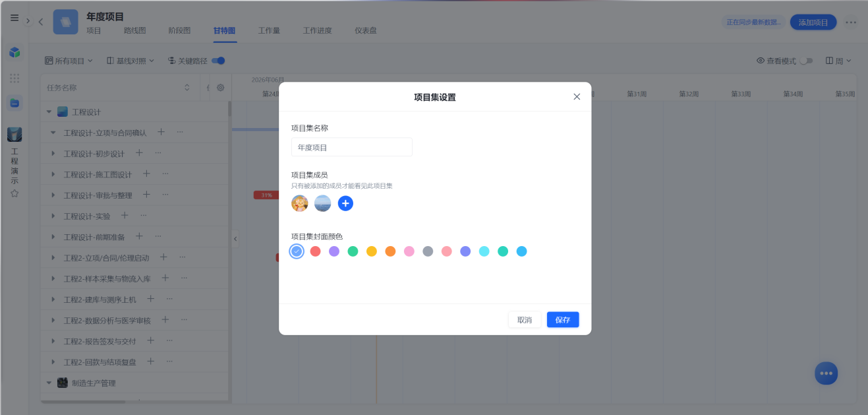868x415 pixels.
Task: Click the 添加项目 button
Action: pos(813,22)
